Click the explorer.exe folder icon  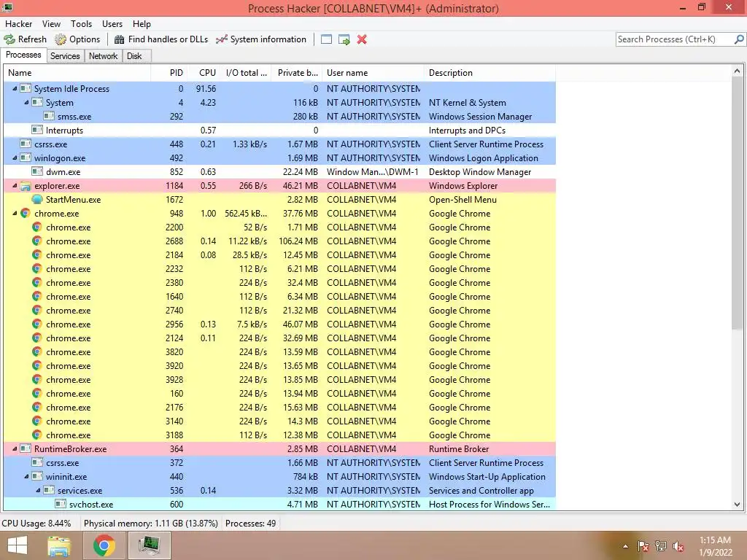26,186
